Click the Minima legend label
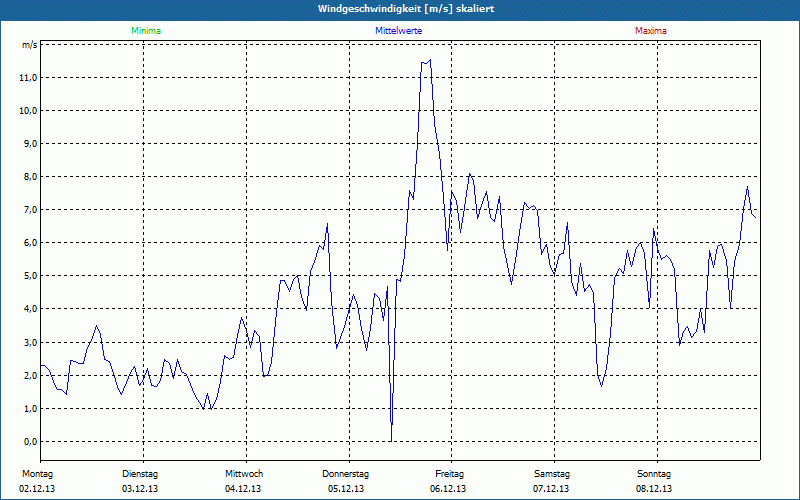This screenshot has height=500, width=800. pyautogui.click(x=146, y=31)
